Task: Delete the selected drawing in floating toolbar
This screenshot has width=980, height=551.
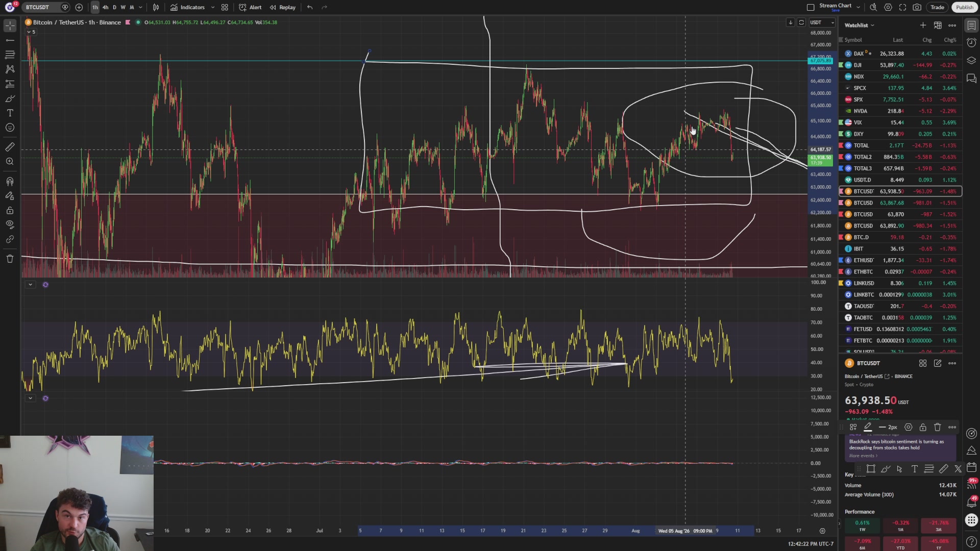Action: coord(938,428)
